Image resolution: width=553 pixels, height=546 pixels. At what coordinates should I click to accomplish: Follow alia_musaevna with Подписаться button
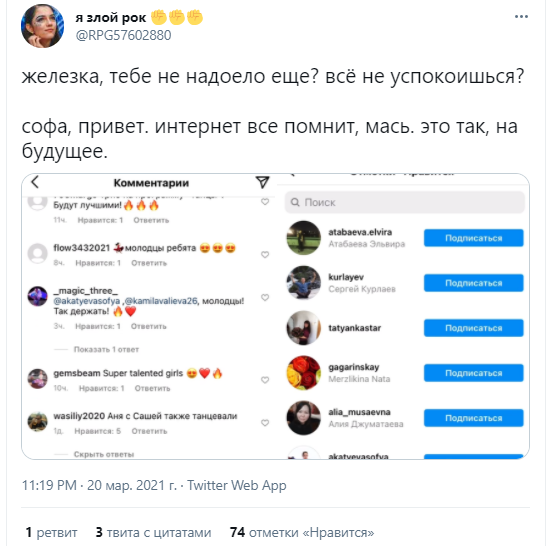click(473, 418)
